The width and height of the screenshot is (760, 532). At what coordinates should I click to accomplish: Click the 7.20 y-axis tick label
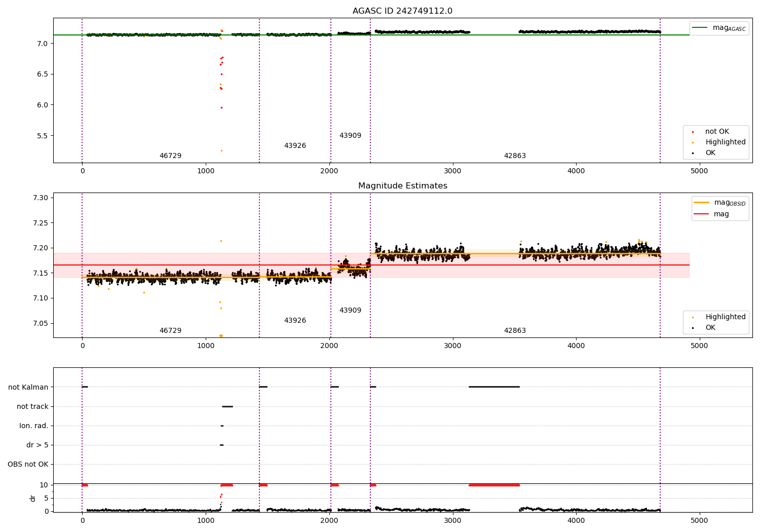[40, 248]
